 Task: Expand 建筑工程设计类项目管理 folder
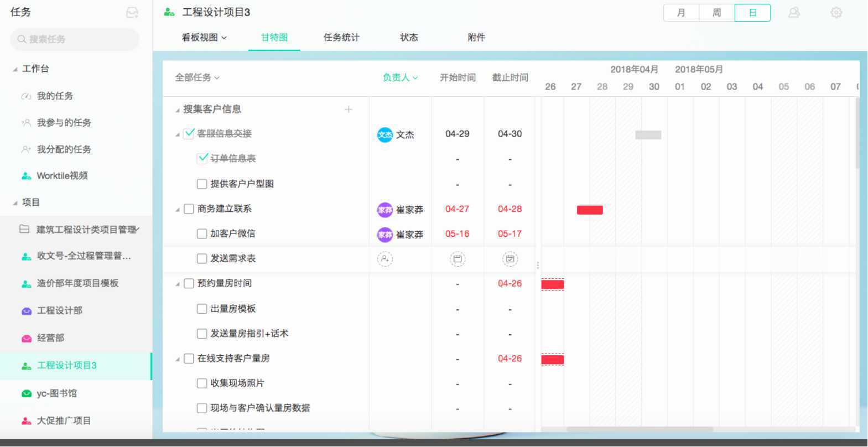point(138,229)
